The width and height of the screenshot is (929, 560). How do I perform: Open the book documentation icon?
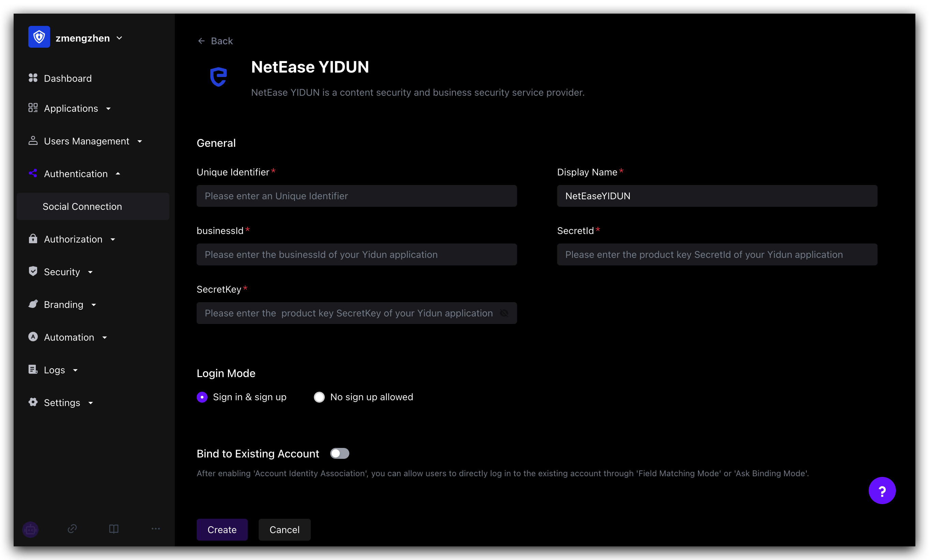pos(113,529)
